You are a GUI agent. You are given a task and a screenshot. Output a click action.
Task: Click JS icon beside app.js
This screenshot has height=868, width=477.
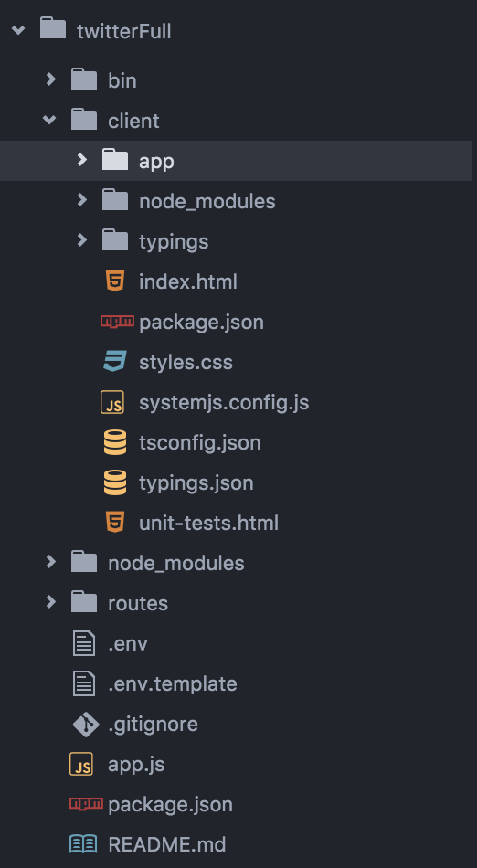pos(81,764)
